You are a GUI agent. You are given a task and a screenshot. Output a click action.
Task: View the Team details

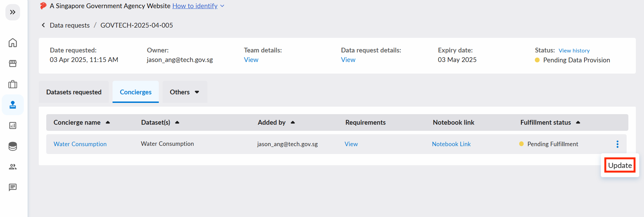(251, 60)
